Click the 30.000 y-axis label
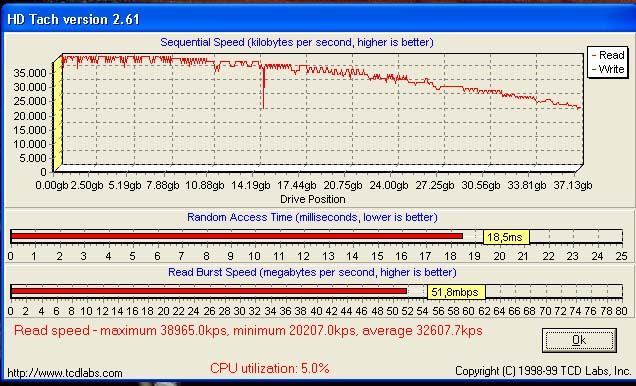This screenshot has height=386, width=636. click(30, 87)
